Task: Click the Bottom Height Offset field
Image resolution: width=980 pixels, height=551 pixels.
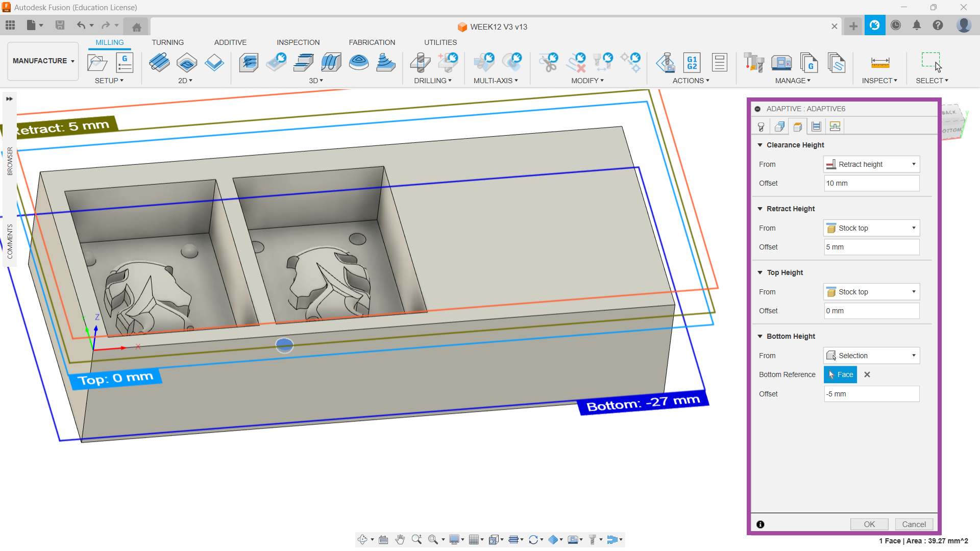Action: pos(871,394)
